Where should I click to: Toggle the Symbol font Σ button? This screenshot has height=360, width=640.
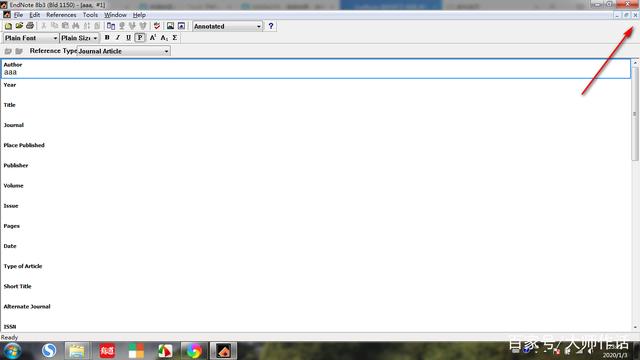[175, 38]
